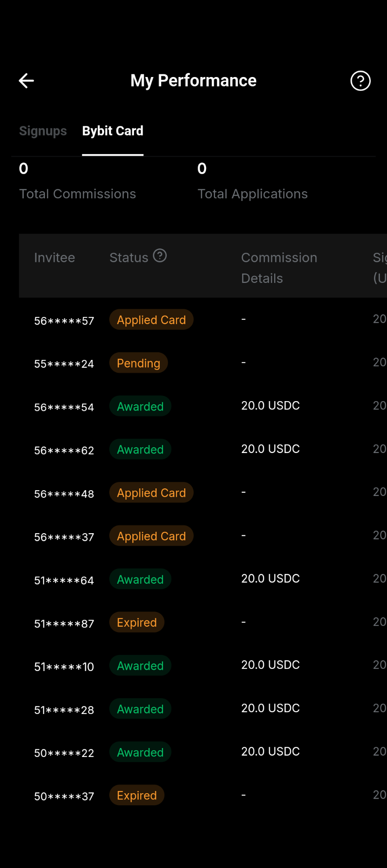Screen dimensions: 387x868
Task: Switch to the Signups tab
Action: point(43,131)
